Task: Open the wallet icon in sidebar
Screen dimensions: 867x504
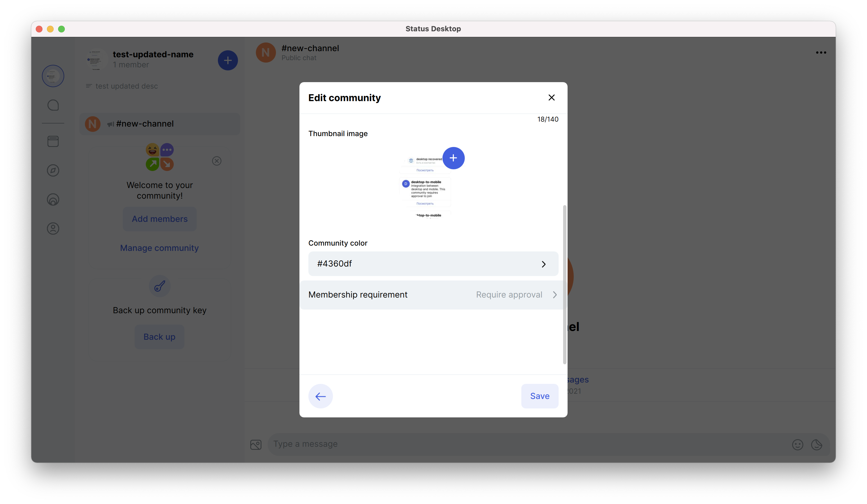Action: point(53,141)
